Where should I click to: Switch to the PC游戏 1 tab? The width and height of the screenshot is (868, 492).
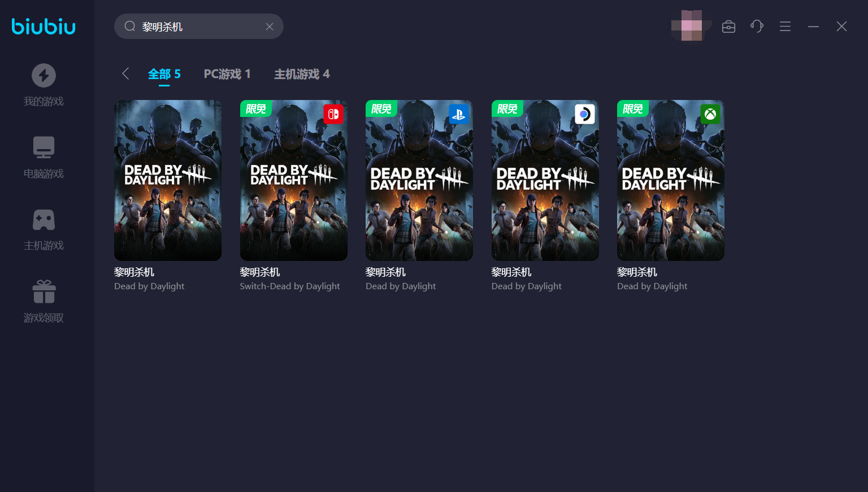click(x=227, y=74)
